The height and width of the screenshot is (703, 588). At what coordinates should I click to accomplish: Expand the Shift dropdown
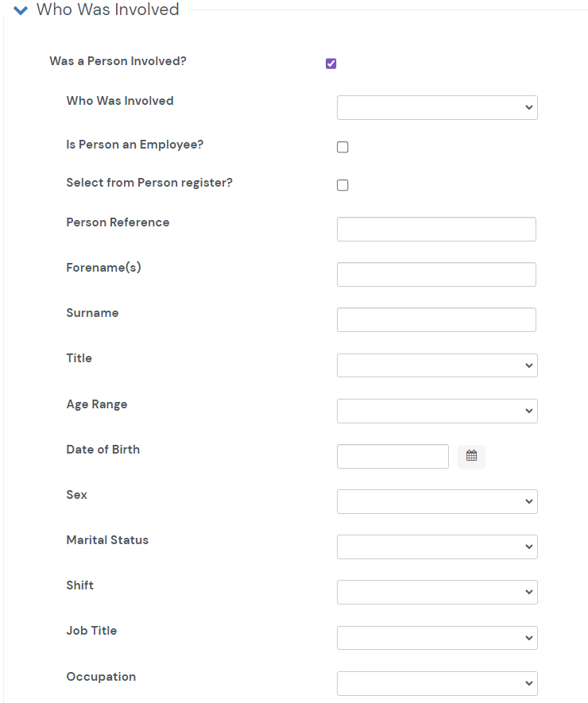tap(437, 592)
